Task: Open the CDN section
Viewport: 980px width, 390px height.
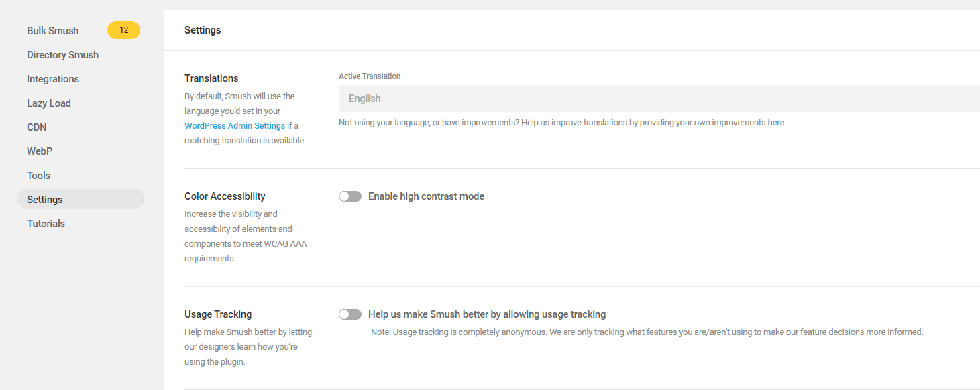Action: 37,127
